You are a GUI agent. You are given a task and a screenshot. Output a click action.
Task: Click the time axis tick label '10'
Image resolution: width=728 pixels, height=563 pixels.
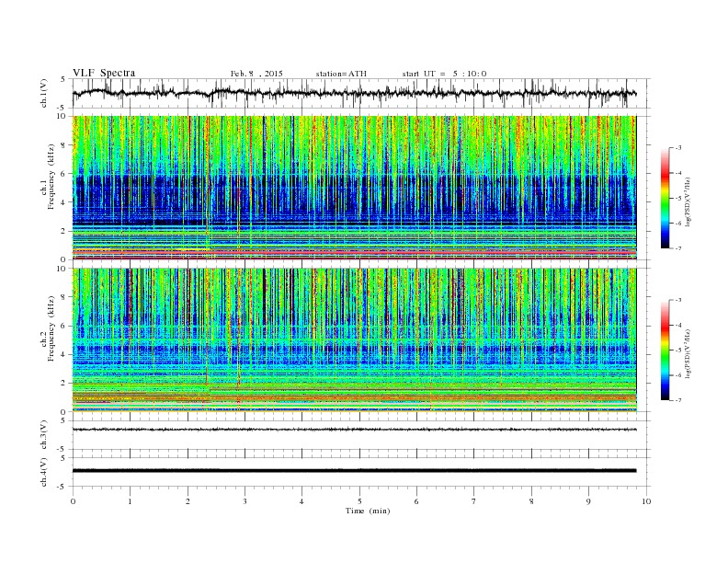[x=646, y=501]
